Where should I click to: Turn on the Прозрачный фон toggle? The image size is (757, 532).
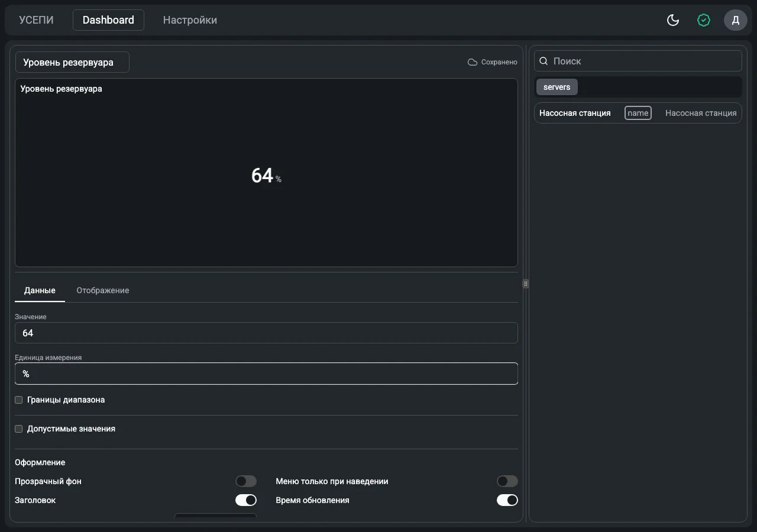pyautogui.click(x=246, y=481)
